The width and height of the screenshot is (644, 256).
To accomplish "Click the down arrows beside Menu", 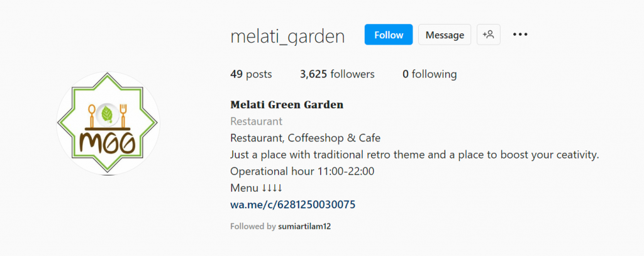I will [272, 188].
